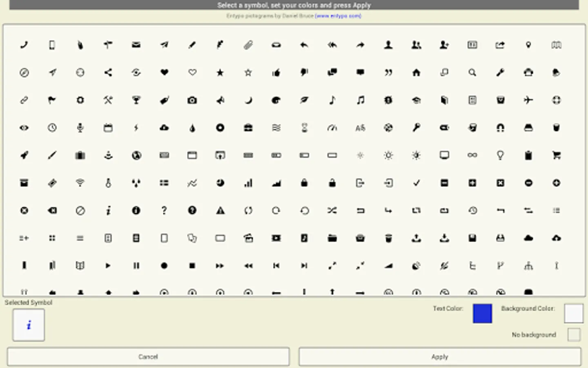Choose the mail envelope symbol

coord(136,45)
